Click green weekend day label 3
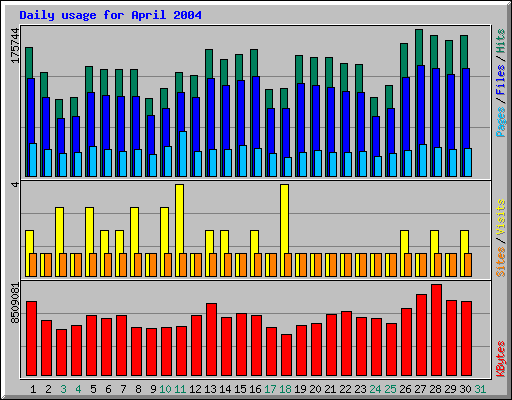 pos(63,389)
